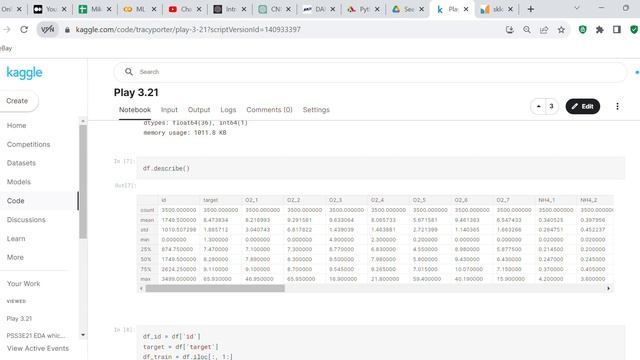Screen dimensions: 640x360
Task: Click the table scroll right arrow
Action: coord(609,289)
